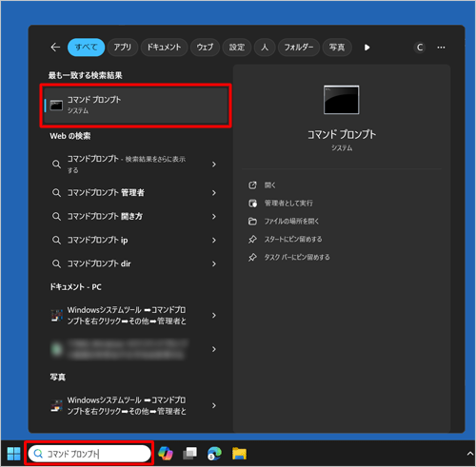Click the pin icon beside スタートにピン留めする

[252, 240]
